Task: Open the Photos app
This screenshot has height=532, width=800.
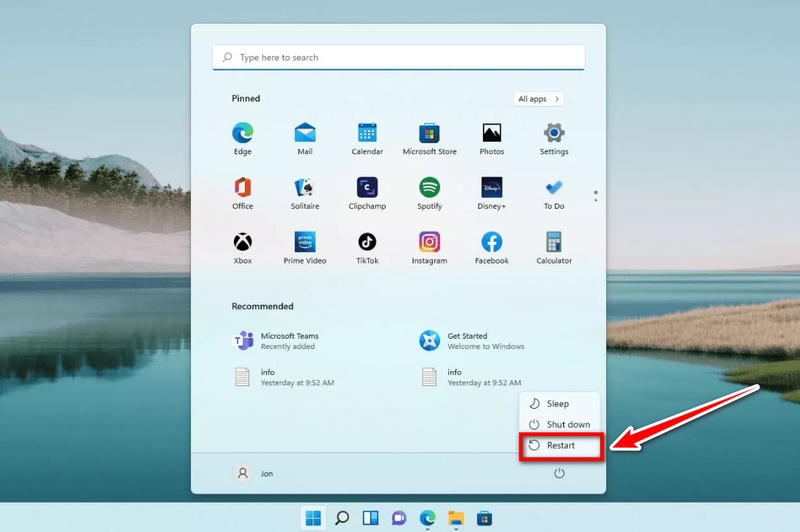Action: coord(491,139)
